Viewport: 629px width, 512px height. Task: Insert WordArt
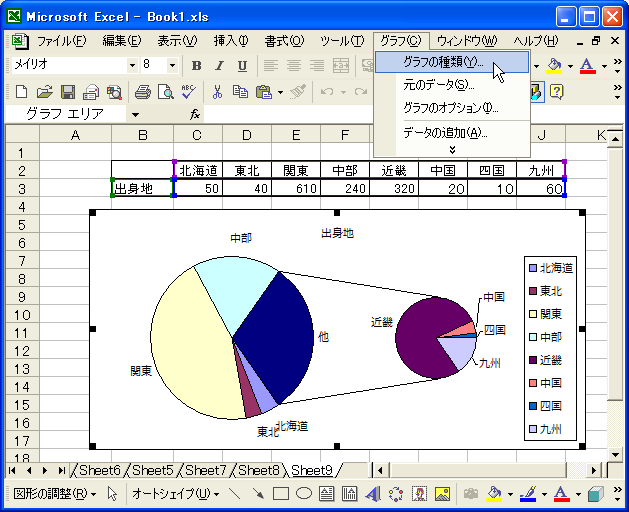pyautogui.click(x=373, y=494)
